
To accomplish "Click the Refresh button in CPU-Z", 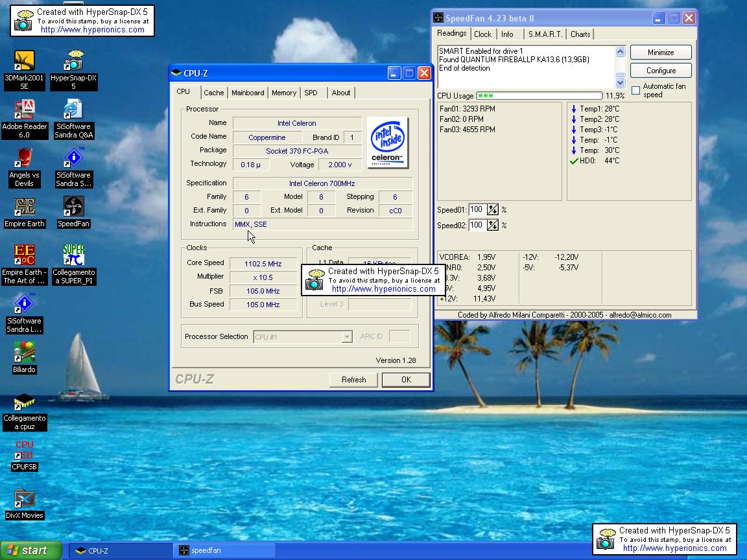I will coord(353,380).
